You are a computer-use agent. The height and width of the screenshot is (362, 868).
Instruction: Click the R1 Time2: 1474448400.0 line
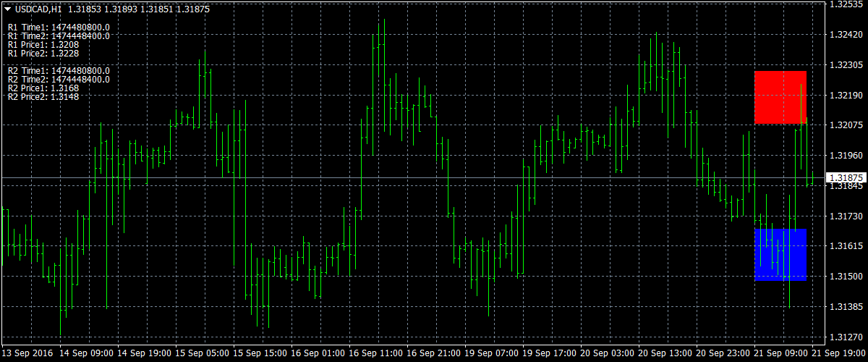click(59, 36)
